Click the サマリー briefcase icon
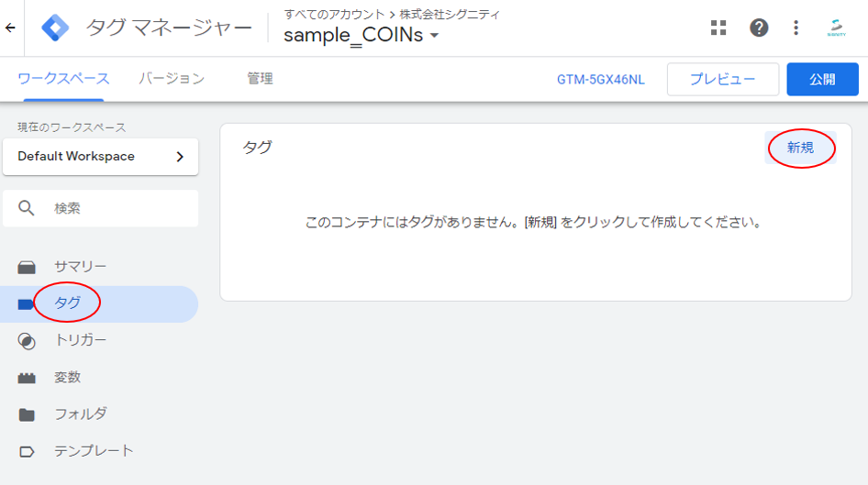The image size is (868, 485). coord(27,267)
